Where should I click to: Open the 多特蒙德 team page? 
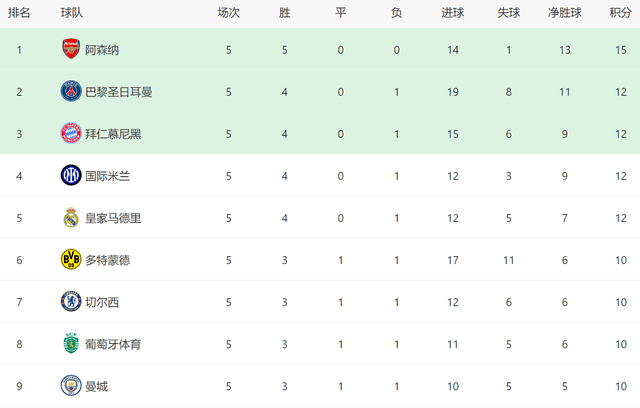pyautogui.click(x=107, y=260)
